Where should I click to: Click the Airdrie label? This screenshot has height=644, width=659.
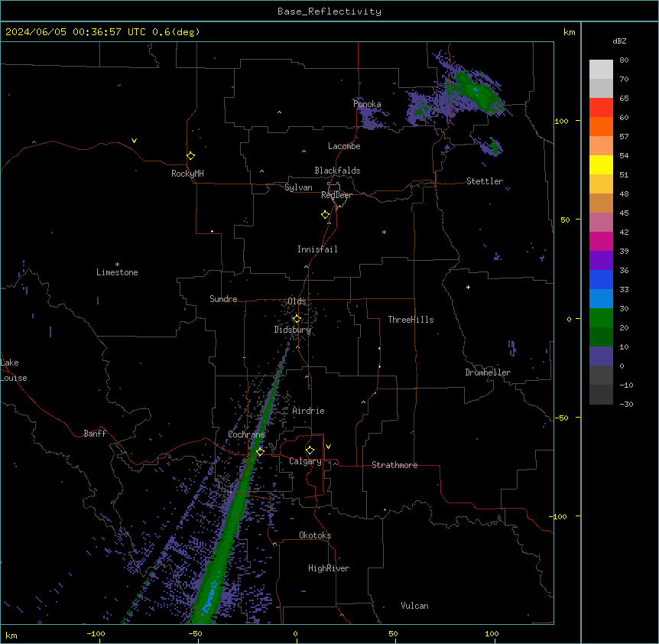[x=308, y=411]
